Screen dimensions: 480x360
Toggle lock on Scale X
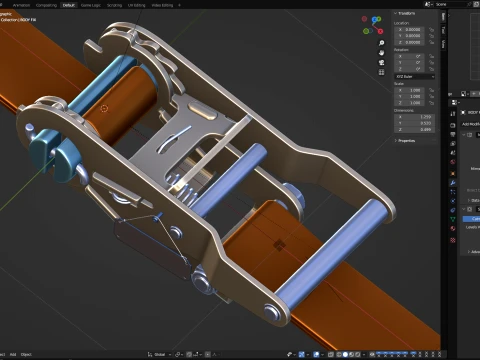431,90
